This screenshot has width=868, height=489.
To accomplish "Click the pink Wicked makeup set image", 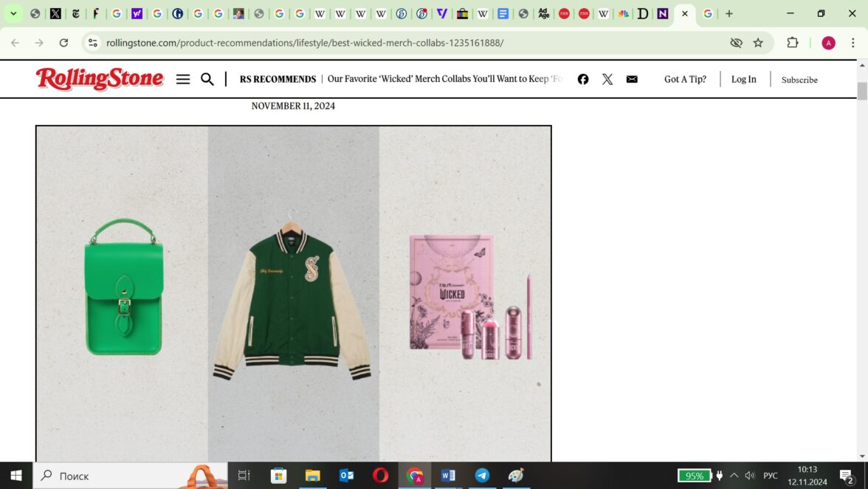I will click(471, 298).
